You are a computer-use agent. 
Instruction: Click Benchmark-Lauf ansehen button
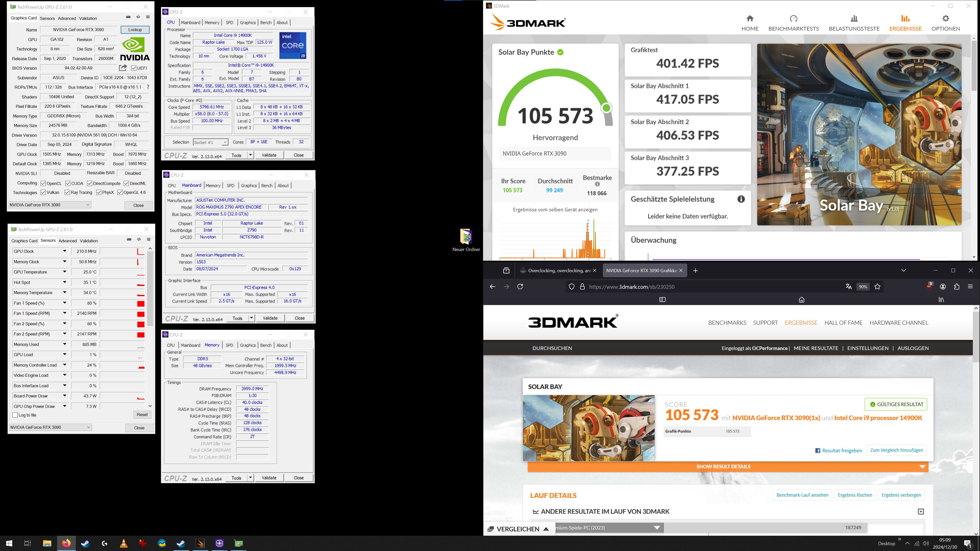802,495
